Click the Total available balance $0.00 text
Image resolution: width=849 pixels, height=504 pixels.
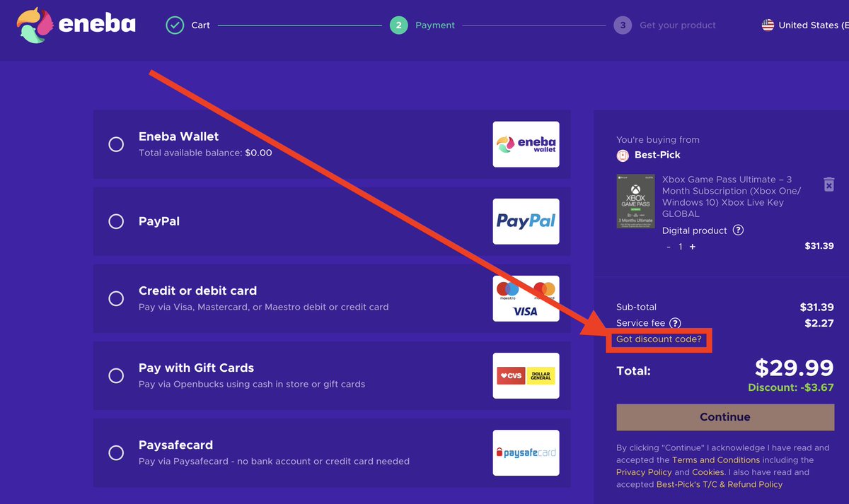pyautogui.click(x=205, y=153)
